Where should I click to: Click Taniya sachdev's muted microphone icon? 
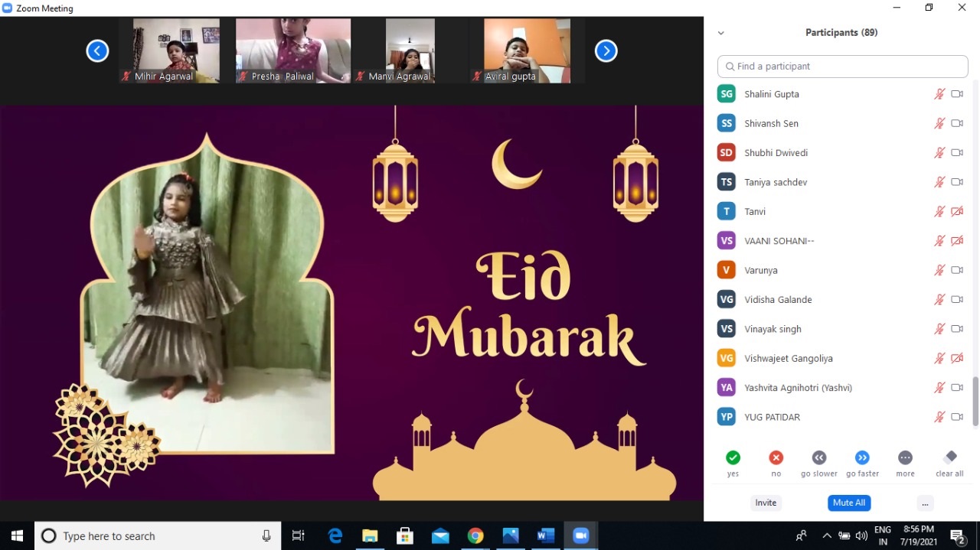tap(939, 182)
